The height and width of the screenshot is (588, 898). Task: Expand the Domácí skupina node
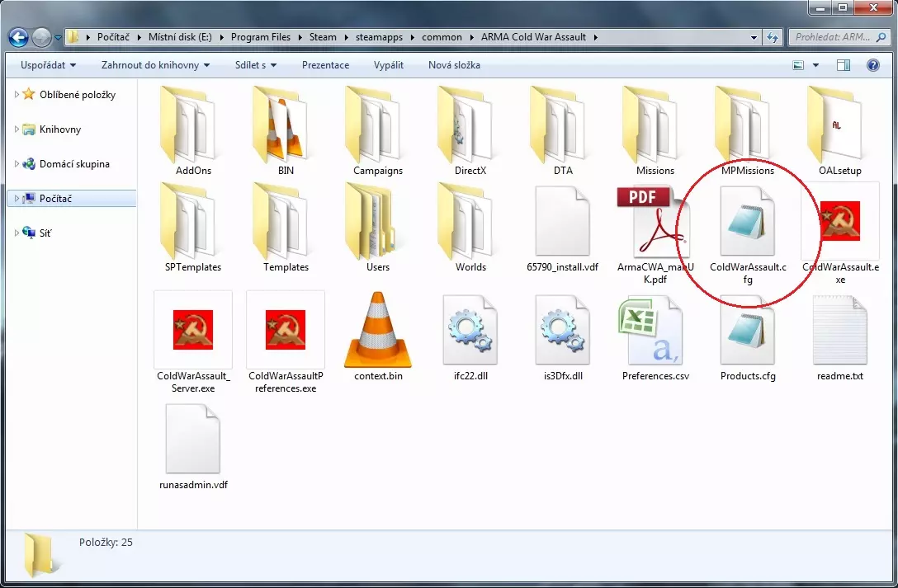click(17, 163)
